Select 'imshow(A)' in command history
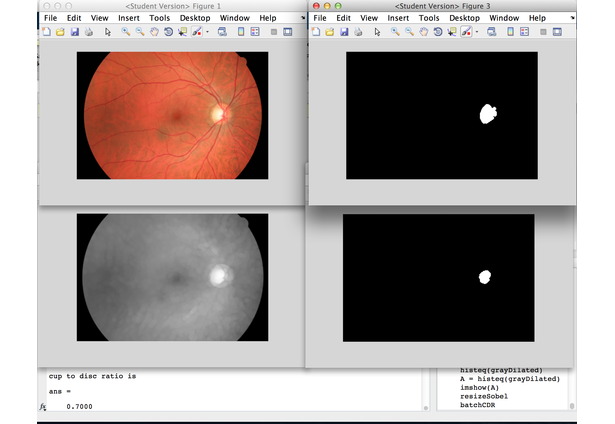Viewport: 615px width, 424px height. [479, 388]
